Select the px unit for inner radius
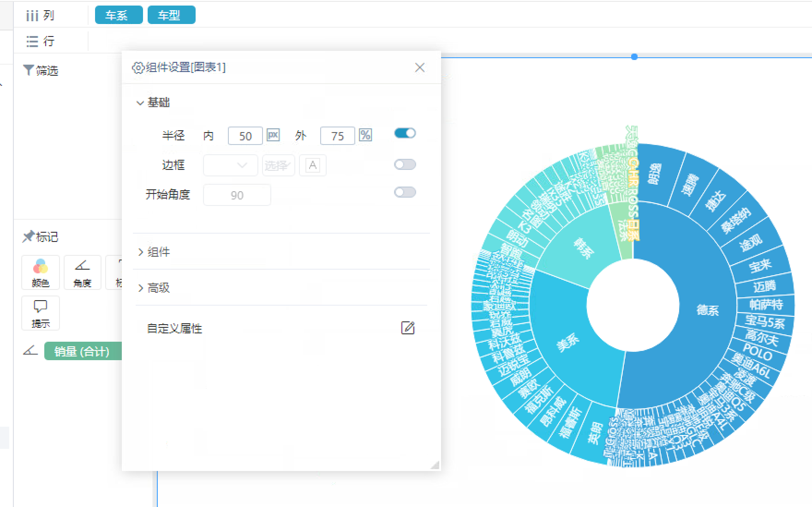Image resolution: width=812 pixels, height=507 pixels. [273, 135]
